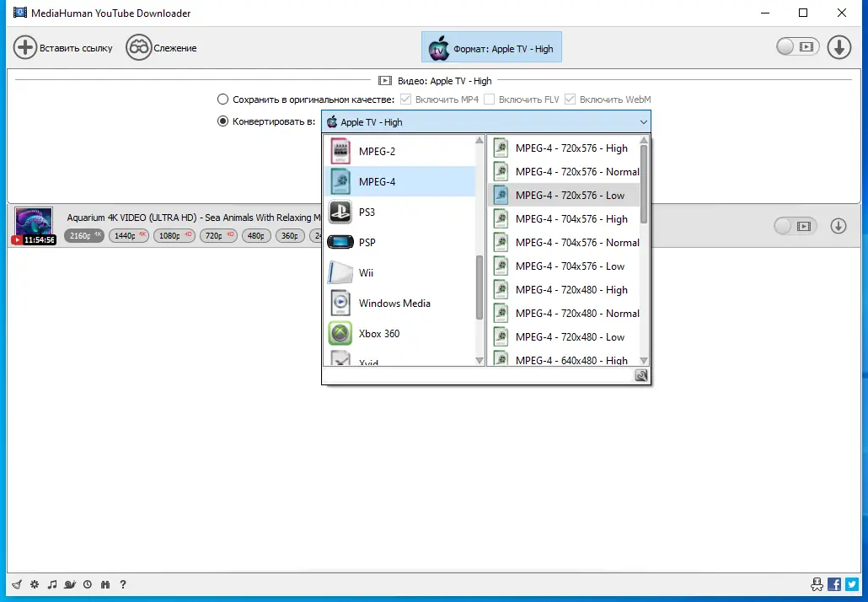This screenshot has width=868, height=602.
Task: Select preset MPEG-4 - 720x480 - Low
Action: pyautogui.click(x=564, y=336)
